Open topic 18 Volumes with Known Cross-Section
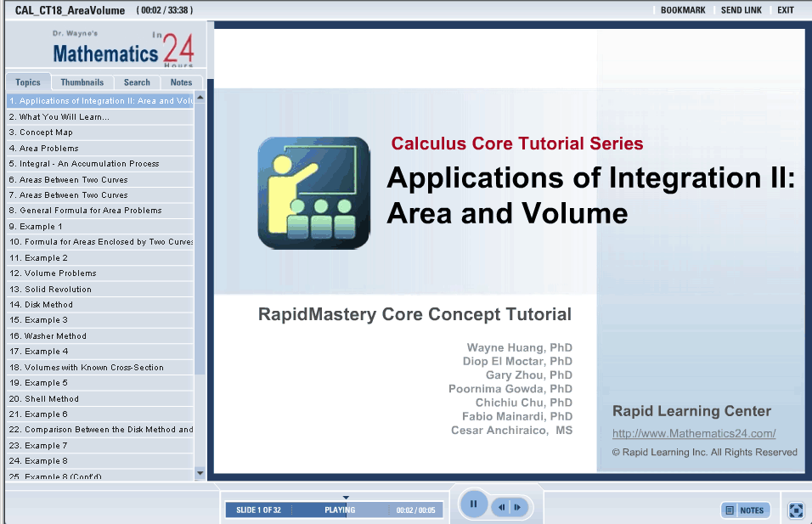 (100, 367)
